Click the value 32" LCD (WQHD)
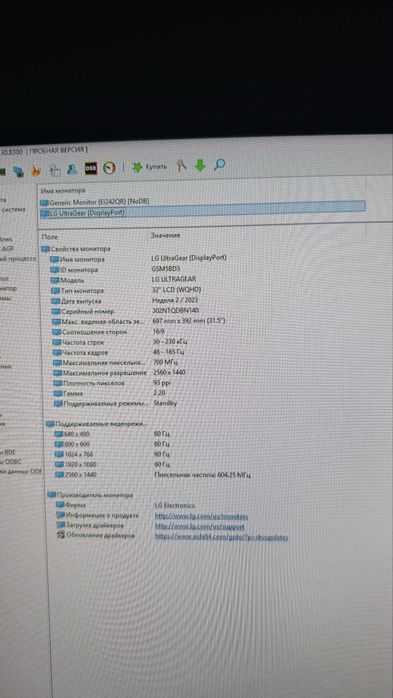The width and height of the screenshot is (393, 698). pyautogui.click(x=176, y=290)
